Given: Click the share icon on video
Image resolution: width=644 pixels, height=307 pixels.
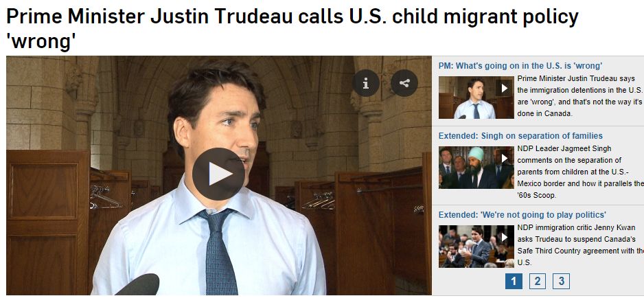Looking at the screenshot, I should [404, 83].
